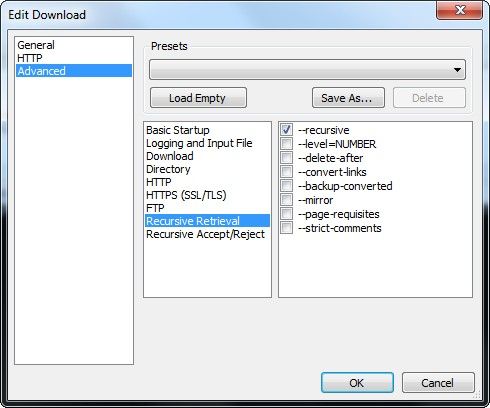Check the --backup-converted option
The width and height of the screenshot is (490, 408).
pos(286,186)
